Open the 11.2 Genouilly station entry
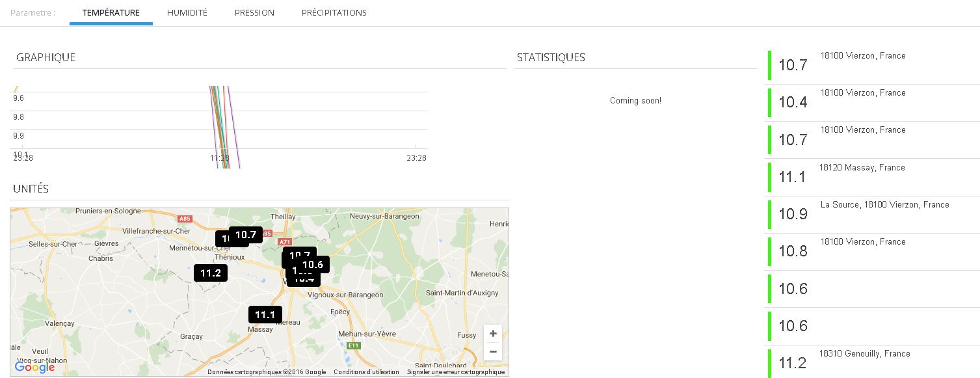This screenshot has width=980, height=378. click(871, 362)
